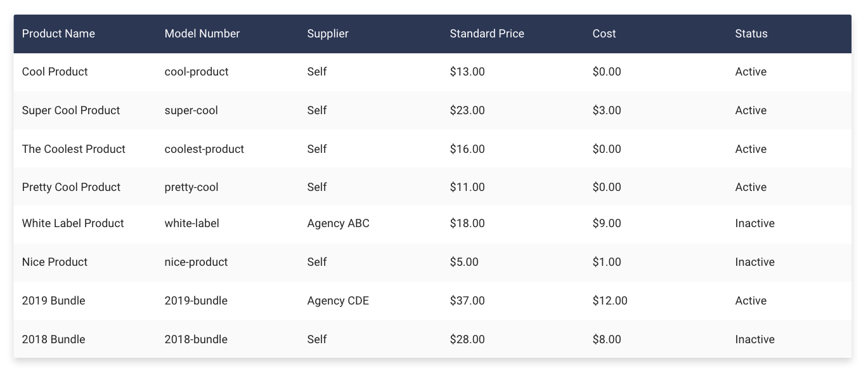Image resolution: width=868 pixels, height=380 pixels.
Task: Sort by the Model Number header
Action: click(202, 34)
